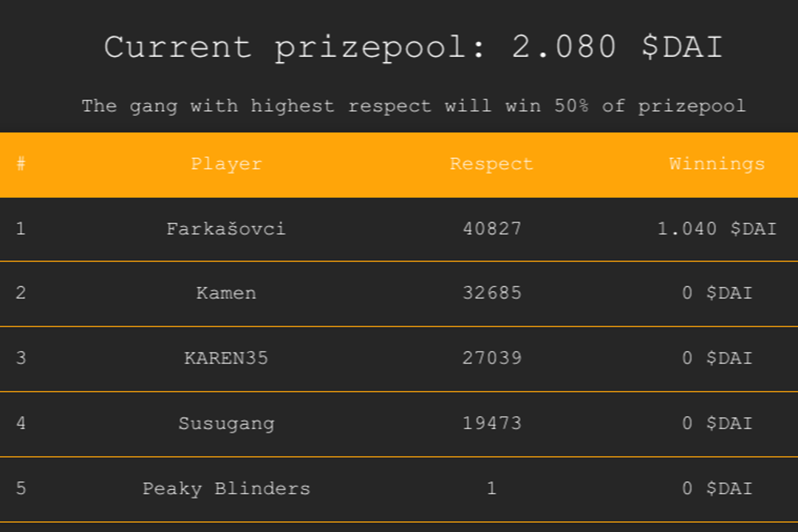798x532 pixels.
Task: Select the Winnings column header
Action: click(x=717, y=164)
